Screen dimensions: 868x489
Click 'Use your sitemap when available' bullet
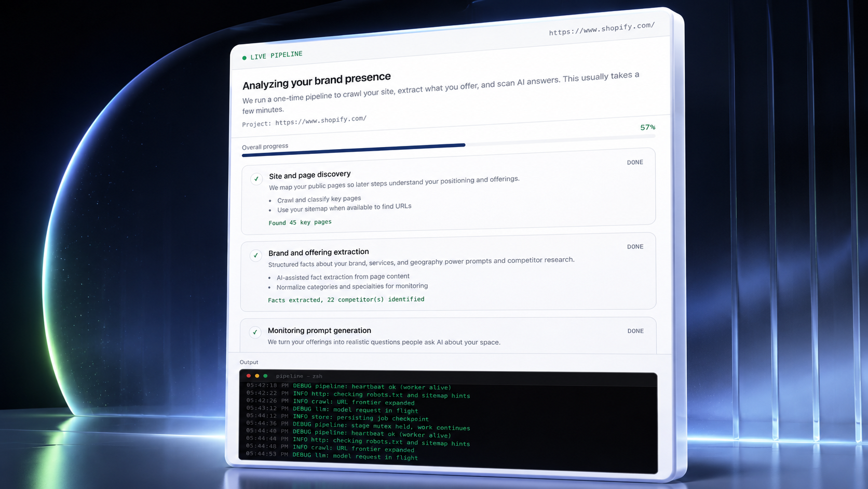344,208
